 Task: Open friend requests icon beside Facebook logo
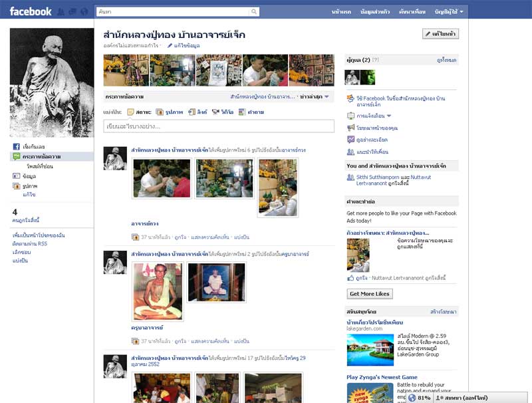click(62, 12)
